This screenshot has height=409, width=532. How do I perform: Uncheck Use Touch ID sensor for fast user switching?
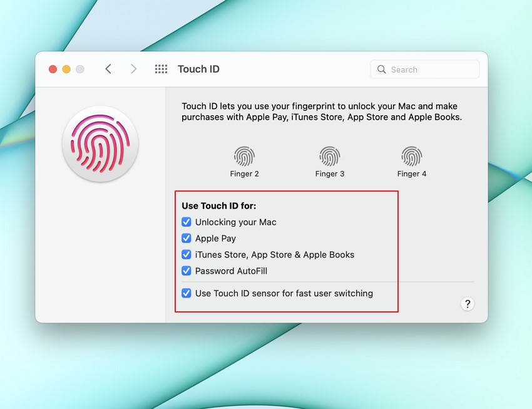coord(187,293)
